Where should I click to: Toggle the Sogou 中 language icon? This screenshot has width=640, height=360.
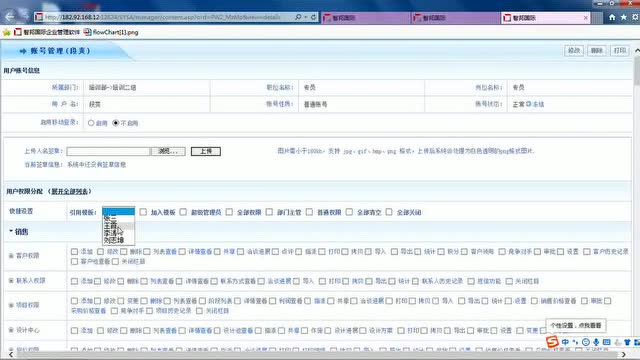pyautogui.click(x=565, y=342)
